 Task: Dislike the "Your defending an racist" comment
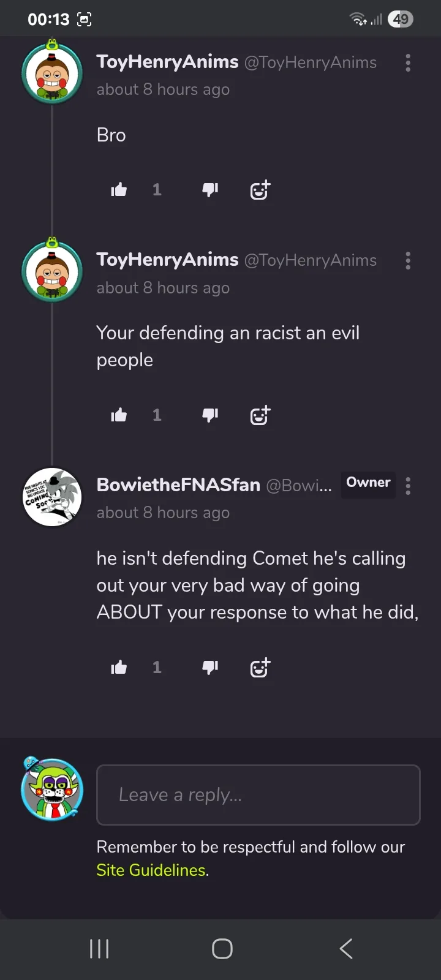(210, 415)
